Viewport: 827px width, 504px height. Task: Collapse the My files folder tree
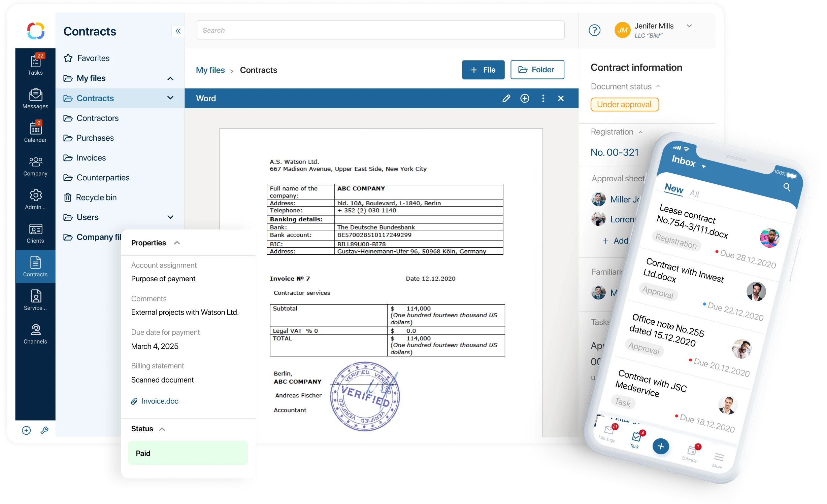pos(170,78)
